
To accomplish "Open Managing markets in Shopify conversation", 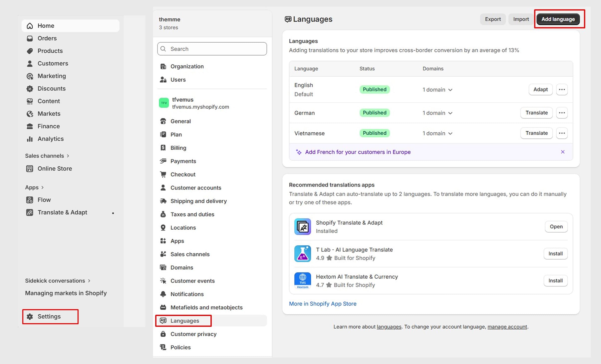I will tap(66, 293).
